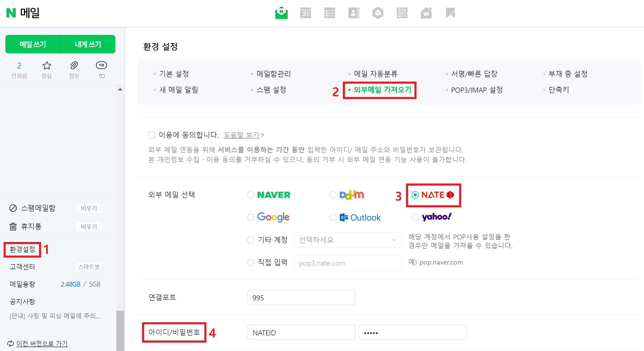Screen dimensions: 644x351
Task: Open the address book contacts icon
Action: click(354, 13)
